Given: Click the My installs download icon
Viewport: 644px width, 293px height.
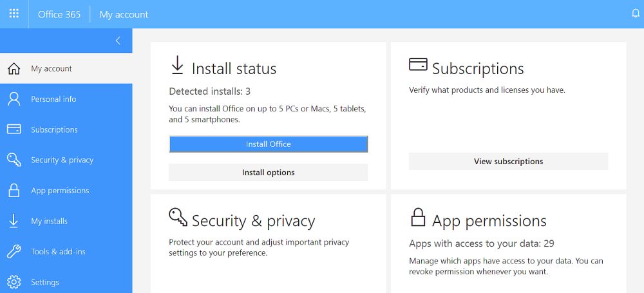Looking at the screenshot, I should [x=14, y=221].
